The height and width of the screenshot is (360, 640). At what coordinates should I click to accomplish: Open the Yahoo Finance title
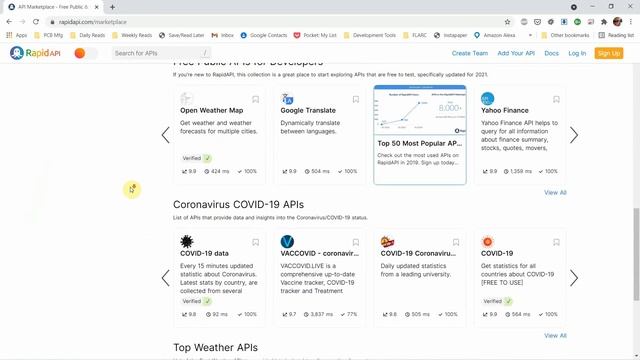(504, 110)
